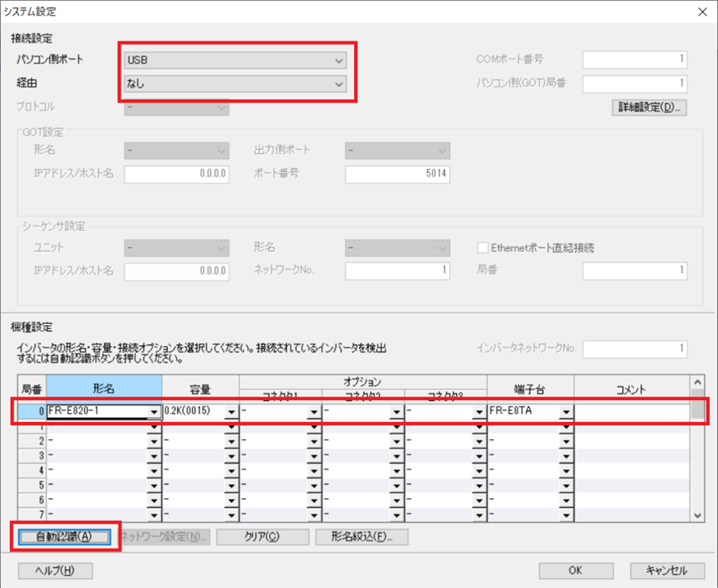Open the コネクタ1 dropdown for station 3
This screenshot has height=588, width=718.
[x=314, y=456]
